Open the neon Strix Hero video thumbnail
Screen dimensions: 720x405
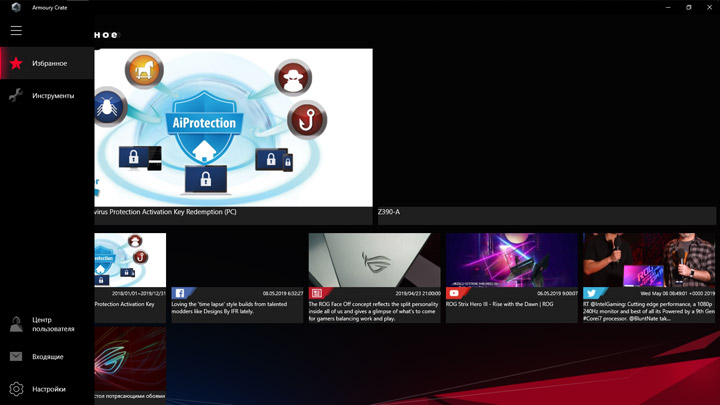click(x=512, y=260)
